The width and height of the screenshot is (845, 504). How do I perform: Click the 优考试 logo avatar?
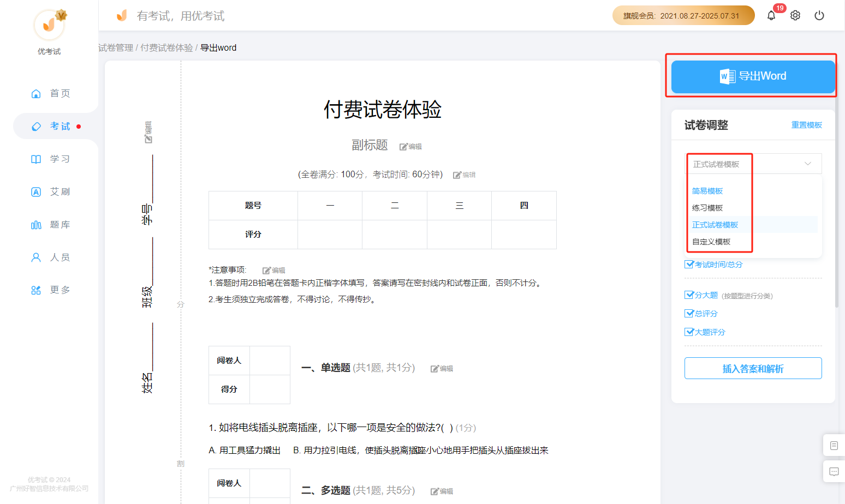tap(49, 25)
